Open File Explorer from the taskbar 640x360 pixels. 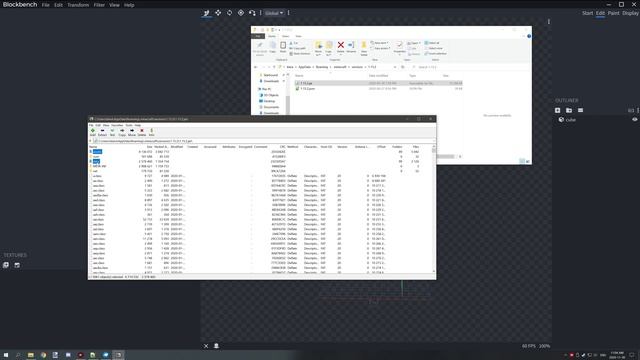tap(31, 355)
